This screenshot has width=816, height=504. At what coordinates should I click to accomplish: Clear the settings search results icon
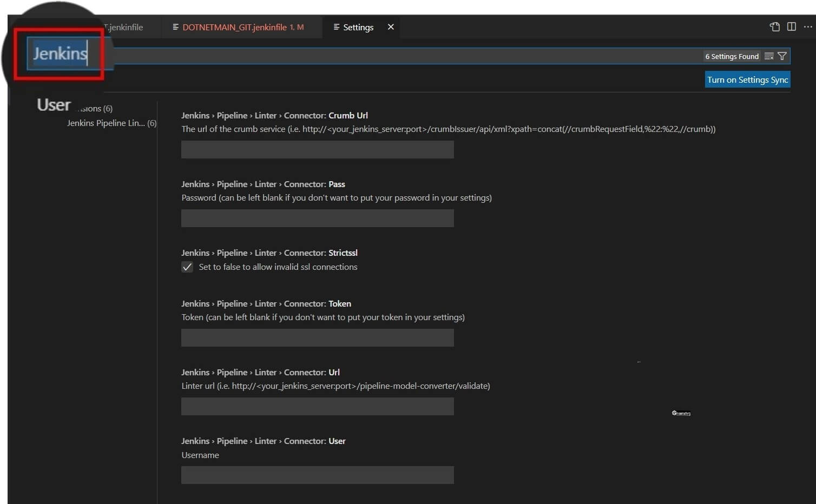[x=769, y=56]
